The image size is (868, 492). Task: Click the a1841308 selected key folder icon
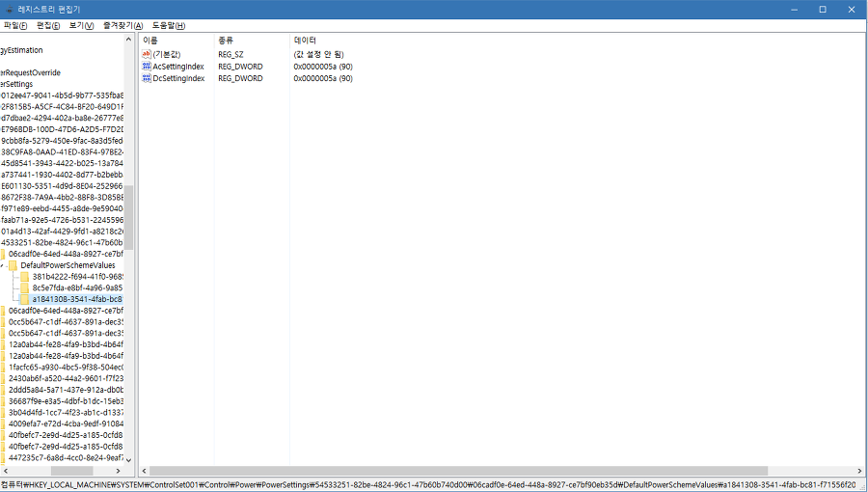25,299
